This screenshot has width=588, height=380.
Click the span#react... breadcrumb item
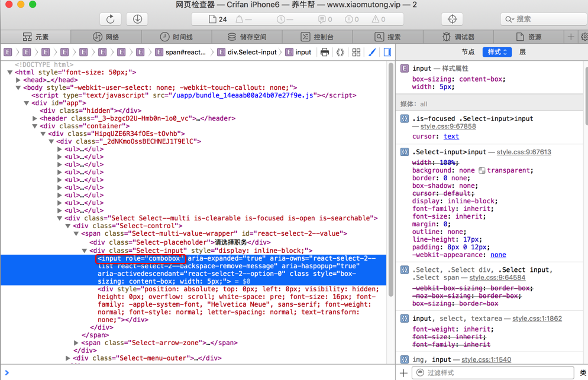click(181, 52)
